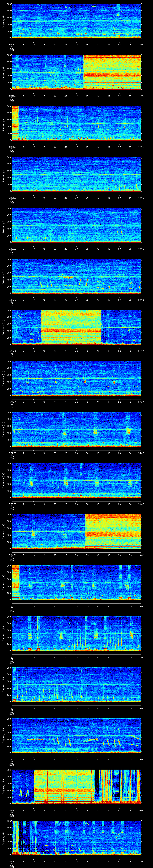Select the 16:16:00 start time label
Viewport: 153px width, 868px height.
12,147
